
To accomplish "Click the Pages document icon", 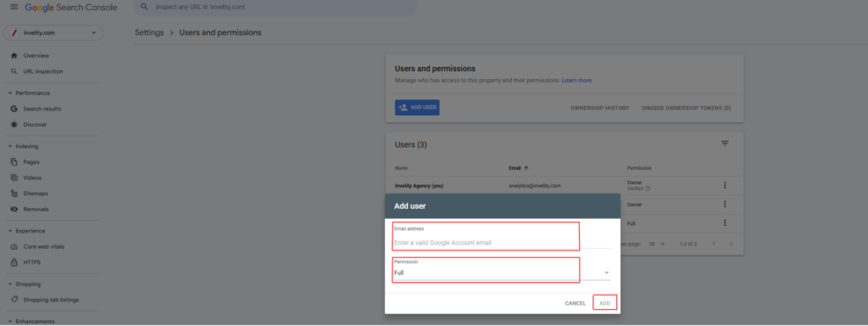I will tap(14, 162).
